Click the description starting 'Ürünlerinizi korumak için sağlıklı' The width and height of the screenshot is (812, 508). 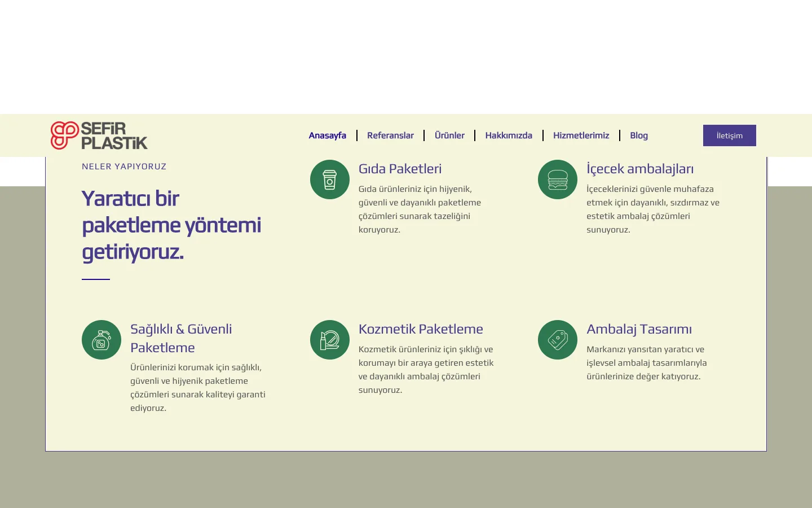[x=198, y=388]
